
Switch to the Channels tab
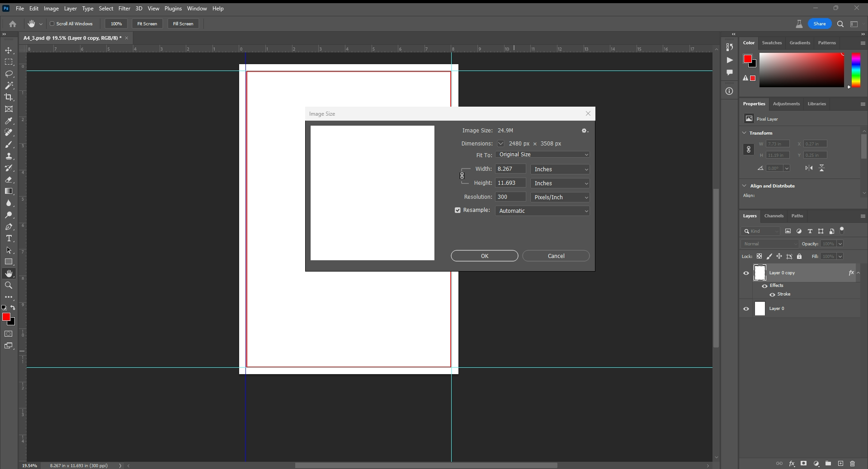pos(774,216)
